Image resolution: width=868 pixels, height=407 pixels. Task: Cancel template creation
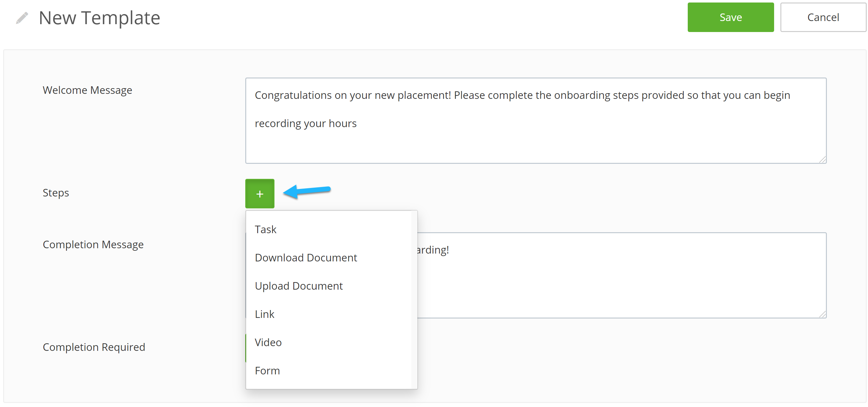pyautogui.click(x=823, y=17)
